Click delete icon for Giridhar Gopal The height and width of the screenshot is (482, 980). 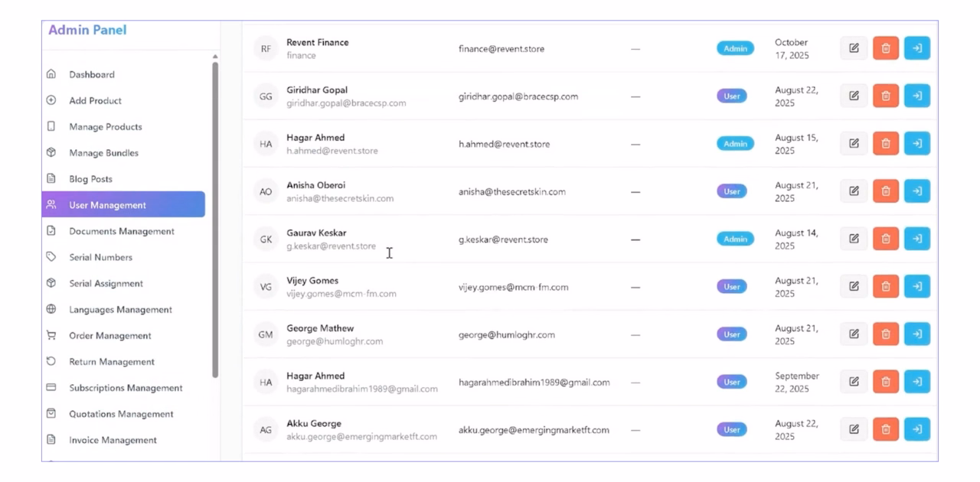[x=886, y=96]
